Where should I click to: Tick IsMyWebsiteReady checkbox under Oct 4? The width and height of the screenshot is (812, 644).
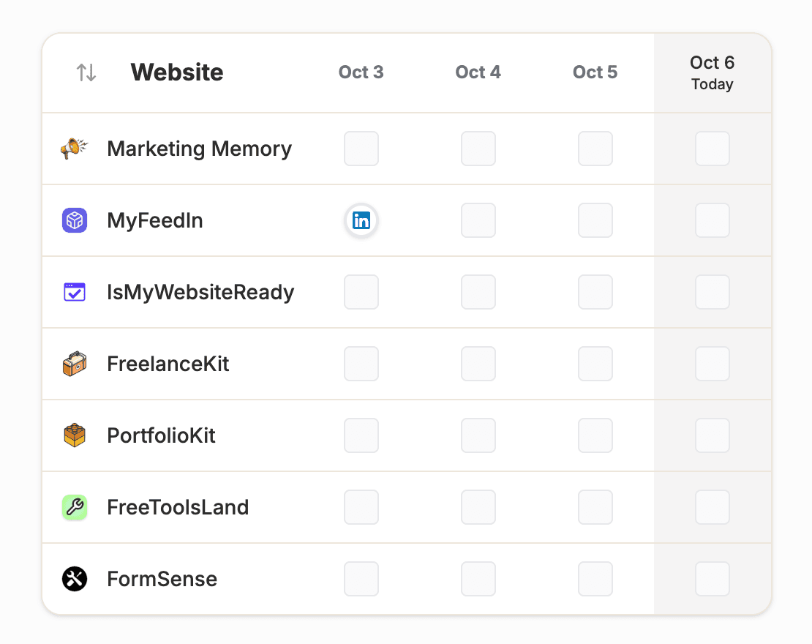tap(478, 292)
